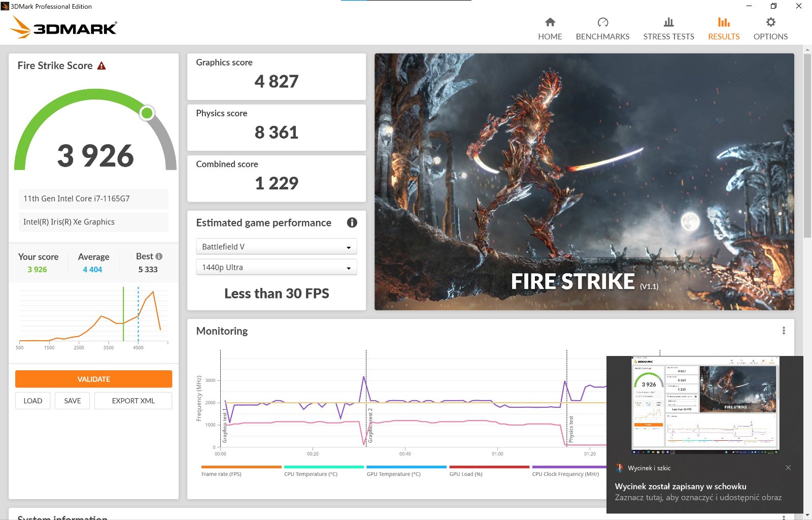Click the Snip & Sketch app icon in notification
The height and width of the screenshot is (520, 812).
[x=619, y=468]
